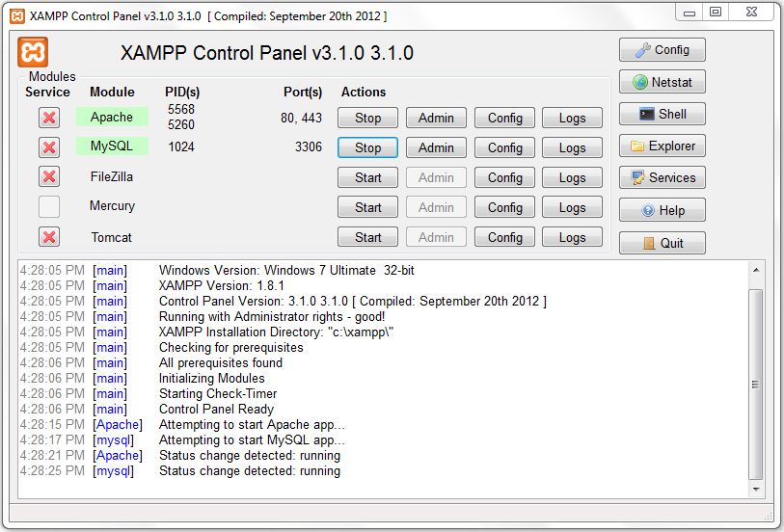The height and width of the screenshot is (532, 784).
Task: Click log line 'Running with Administrator rights - good!'
Action: point(272,317)
